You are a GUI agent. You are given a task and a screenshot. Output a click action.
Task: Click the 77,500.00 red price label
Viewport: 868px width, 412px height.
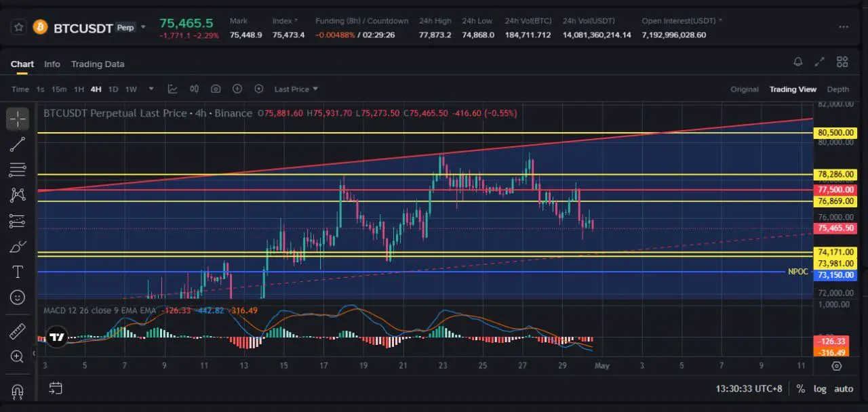(x=836, y=191)
